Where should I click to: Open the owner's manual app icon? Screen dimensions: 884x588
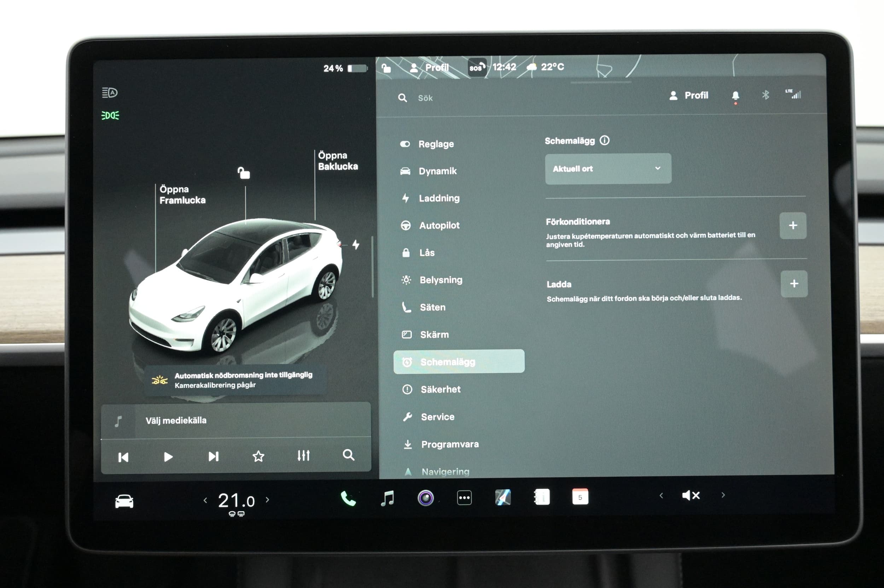tap(542, 497)
